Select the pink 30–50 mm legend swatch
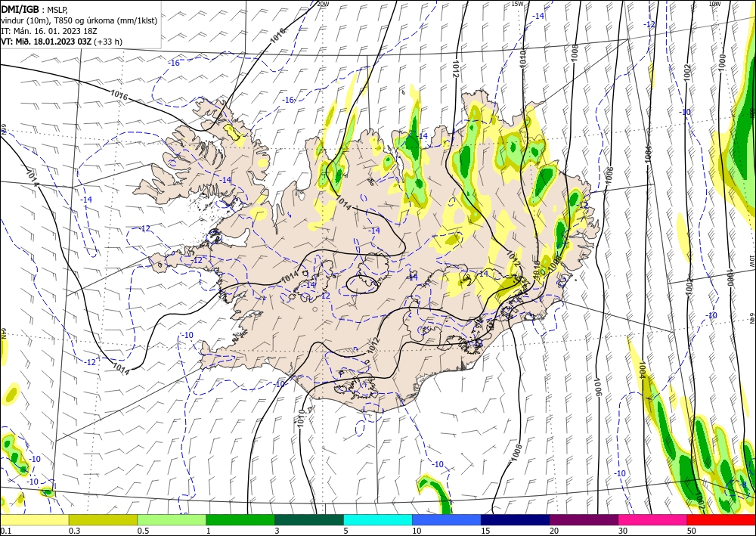This screenshot has width=756, height=536. coord(653,519)
